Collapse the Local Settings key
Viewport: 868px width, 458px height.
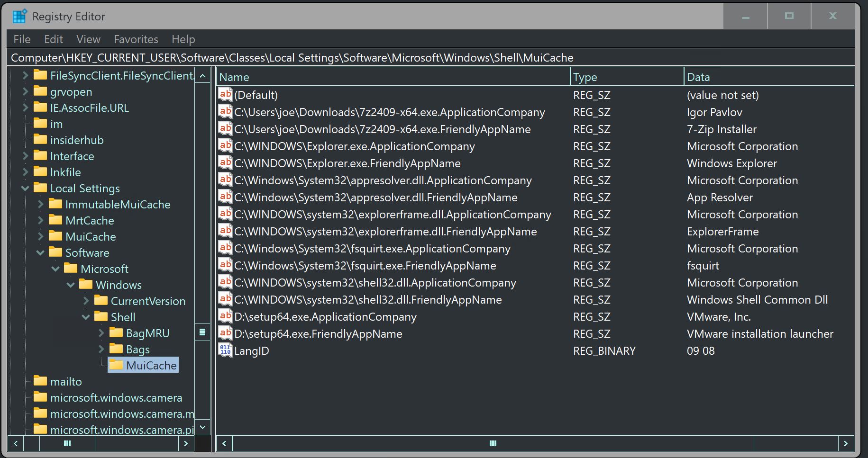click(25, 188)
